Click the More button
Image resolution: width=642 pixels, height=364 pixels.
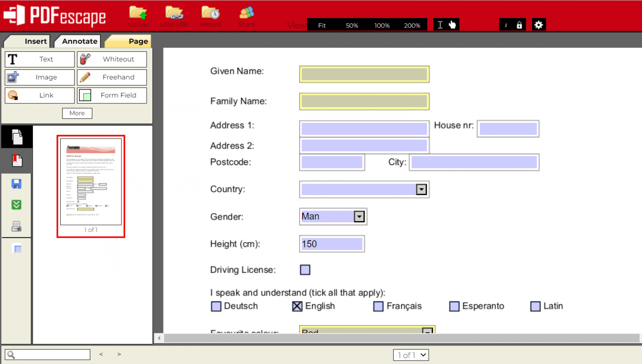pyautogui.click(x=77, y=113)
